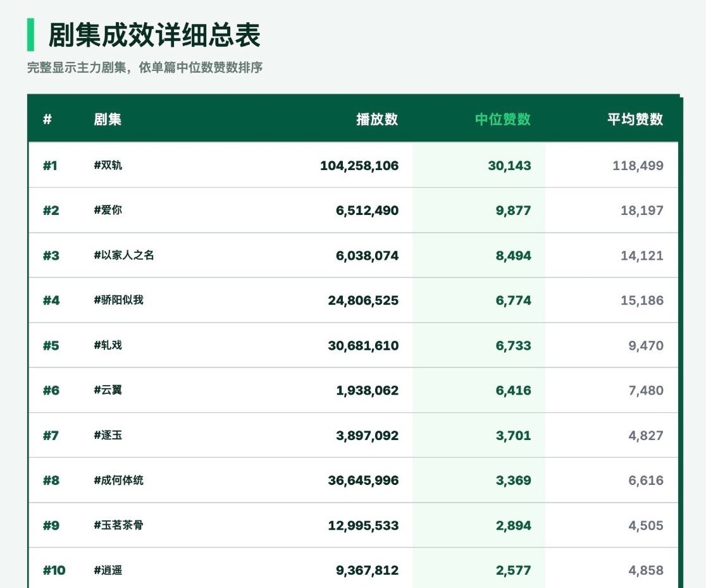Image resolution: width=706 pixels, height=588 pixels.
Task: Open the #成何体统 hashtag link
Action: click(118, 480)
